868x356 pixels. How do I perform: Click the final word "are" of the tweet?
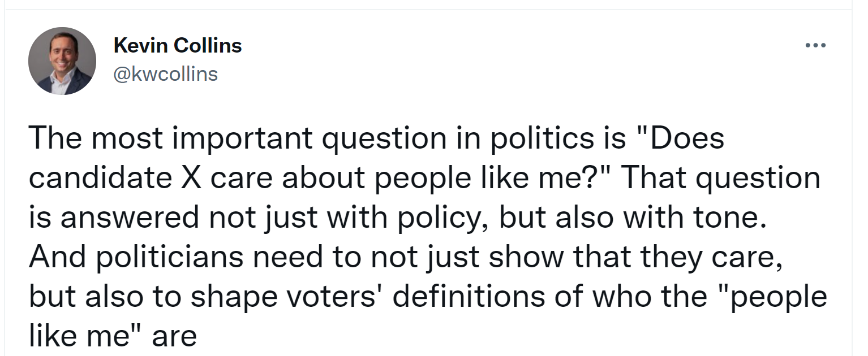pos(174,337)
